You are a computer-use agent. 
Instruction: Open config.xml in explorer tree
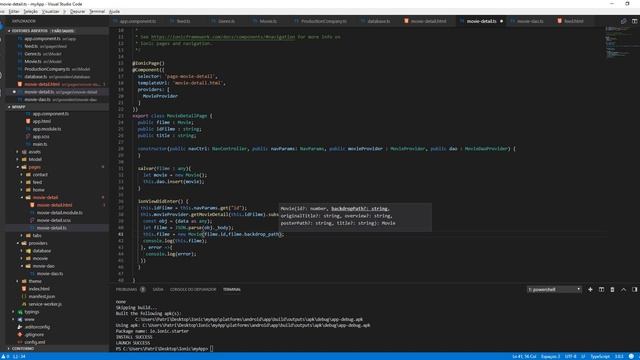pos(34,342)
